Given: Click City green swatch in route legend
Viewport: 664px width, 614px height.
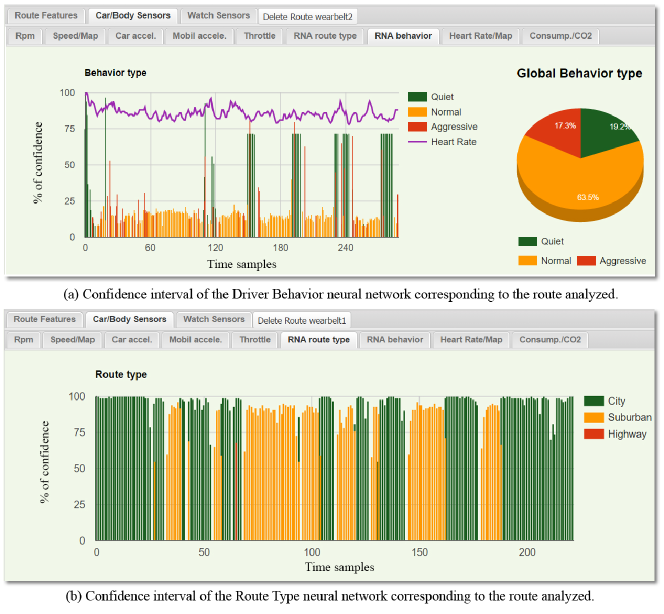Looking at the screenshot, I should point(593,401).
